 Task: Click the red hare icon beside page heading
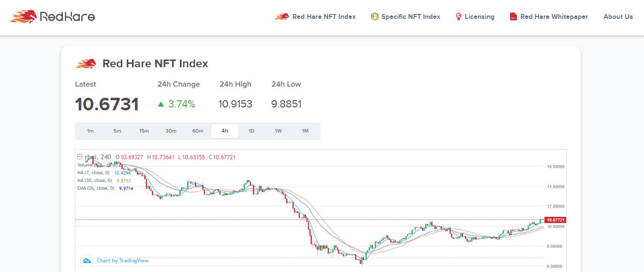(x=86, y=64)
